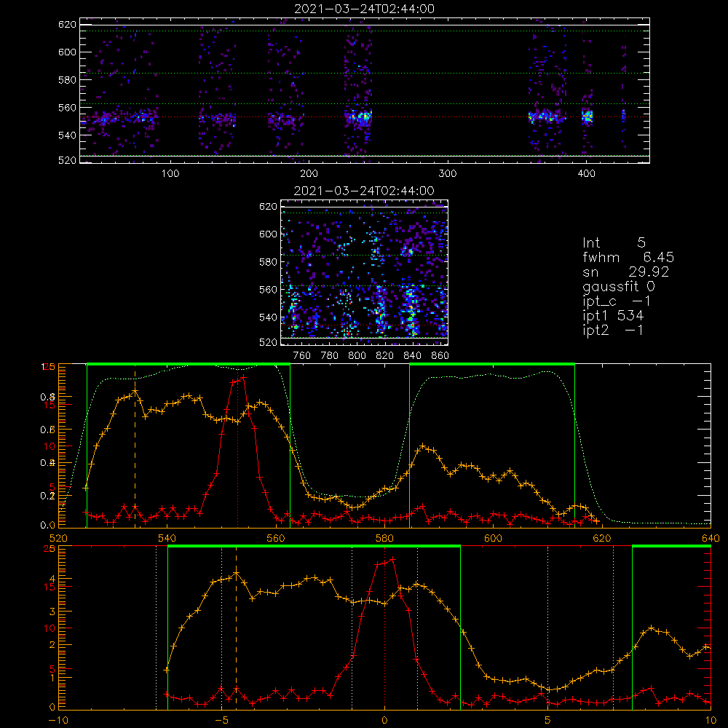Click the orange dashed vertical line in the bottom plot

pyautogui.click(x=237, y=629)
